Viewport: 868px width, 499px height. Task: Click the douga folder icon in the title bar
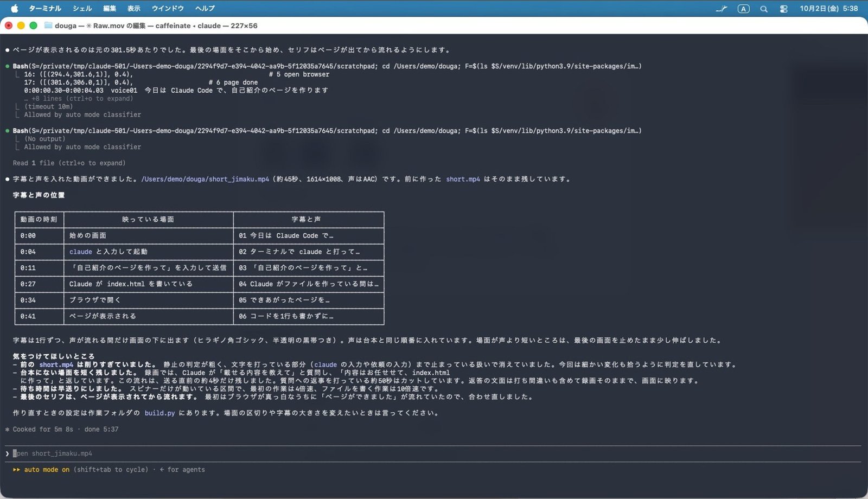coord(48,25)
